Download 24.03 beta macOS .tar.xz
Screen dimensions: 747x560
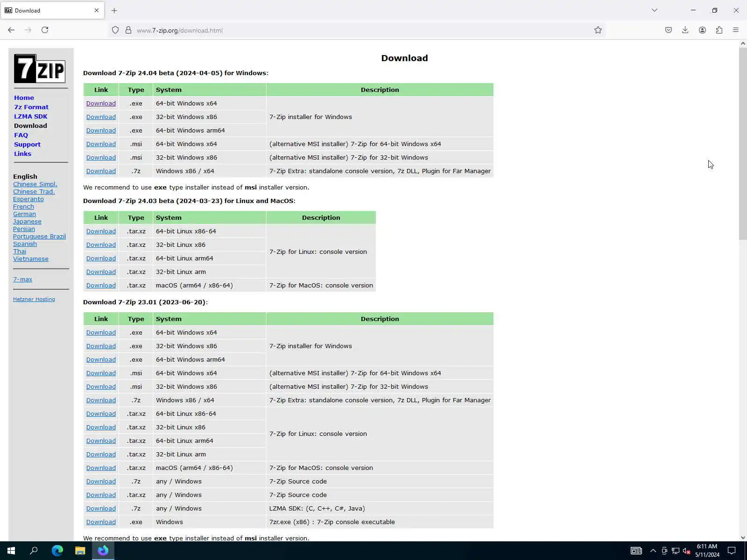pyautogui.click(x=101, y=285)
